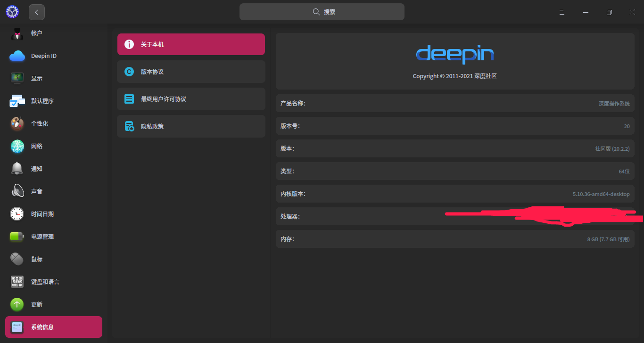Click the 产品名称 label
This screenshot has height=343, width=644.
293,103
